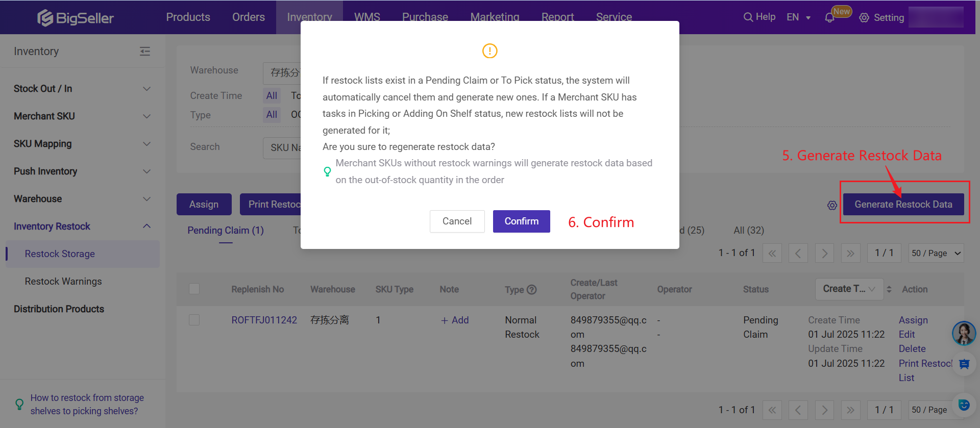Open the Create T... sort dropdown
The height and width of the screenshot is (428, 980).
tap(849, 289)
